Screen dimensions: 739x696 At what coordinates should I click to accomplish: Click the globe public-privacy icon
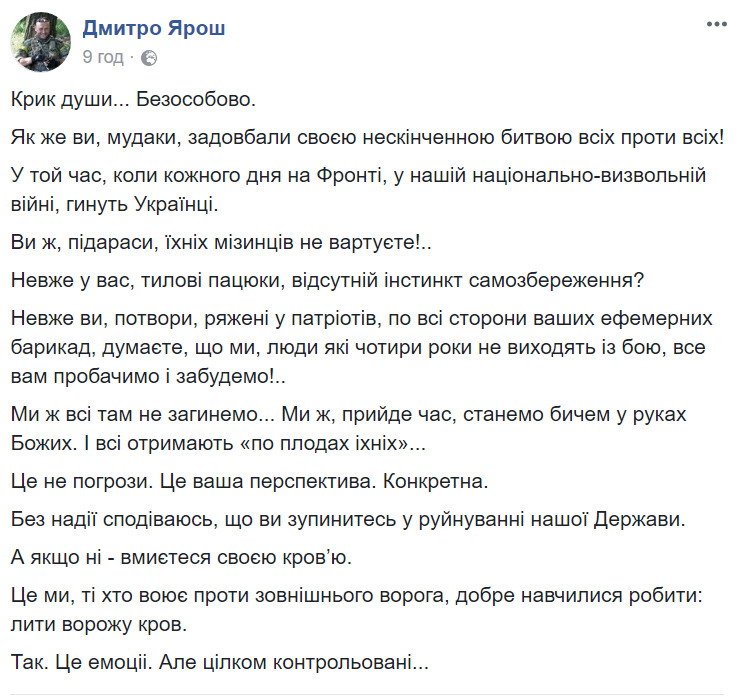[149, 58]
